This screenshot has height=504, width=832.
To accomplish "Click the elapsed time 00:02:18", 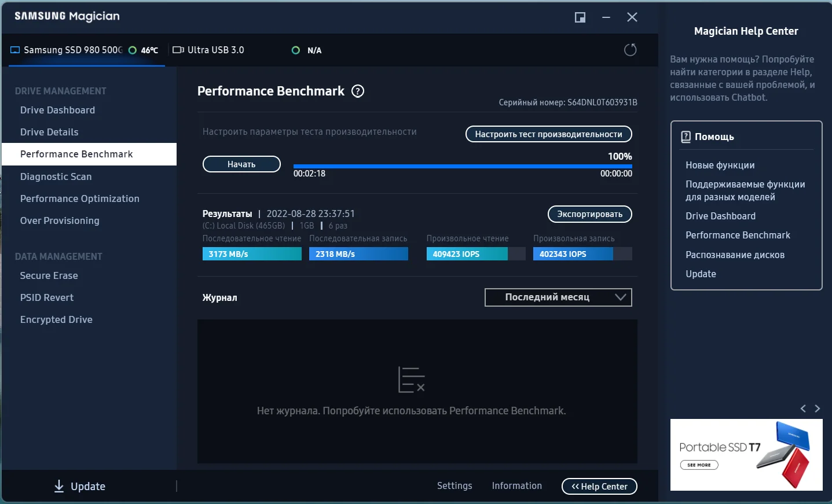I will click(x=309, y=174).
